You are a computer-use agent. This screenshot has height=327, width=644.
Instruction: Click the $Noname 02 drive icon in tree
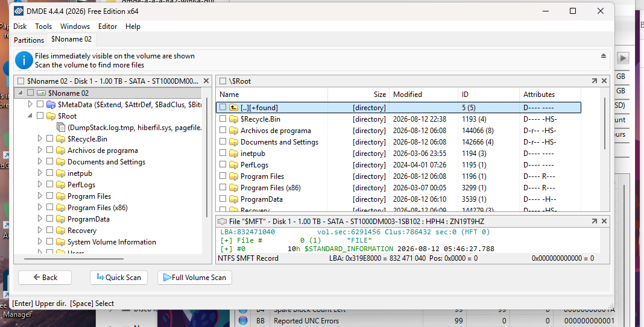(41, 93)
